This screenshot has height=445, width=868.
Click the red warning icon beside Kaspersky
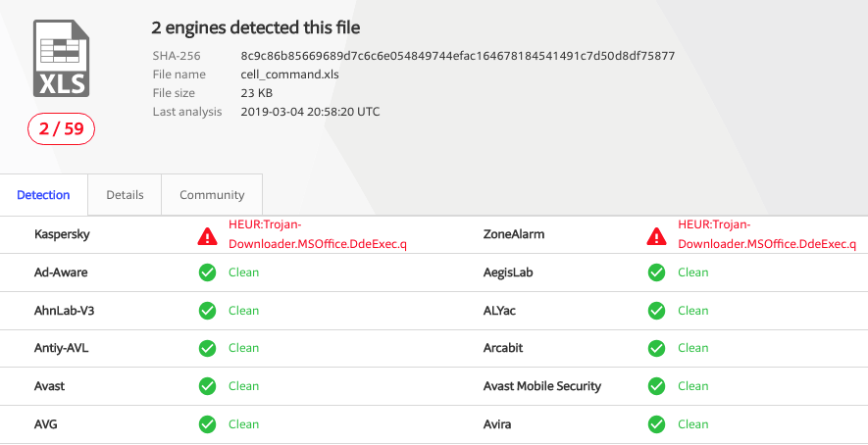(x=208, y=235)
